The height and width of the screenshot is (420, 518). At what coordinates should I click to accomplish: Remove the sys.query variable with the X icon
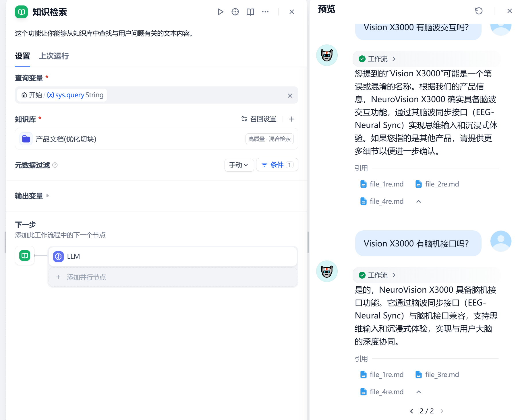click(x=290, y=96)
